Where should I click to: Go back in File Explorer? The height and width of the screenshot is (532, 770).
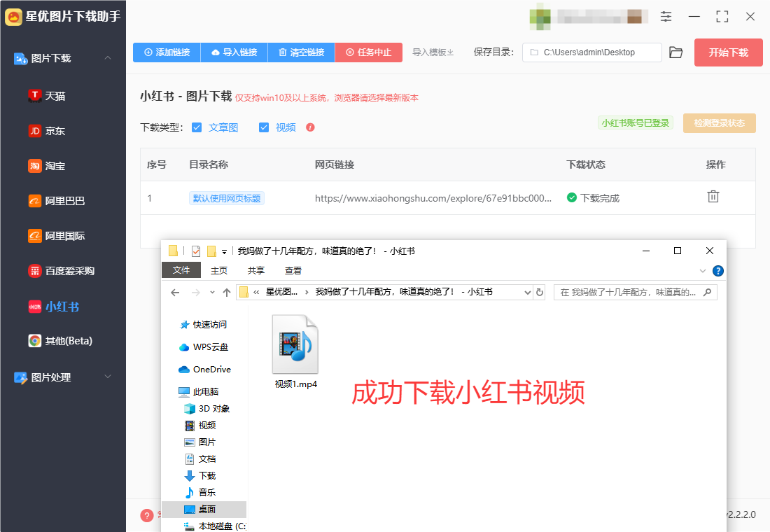[x=175, y=293]
